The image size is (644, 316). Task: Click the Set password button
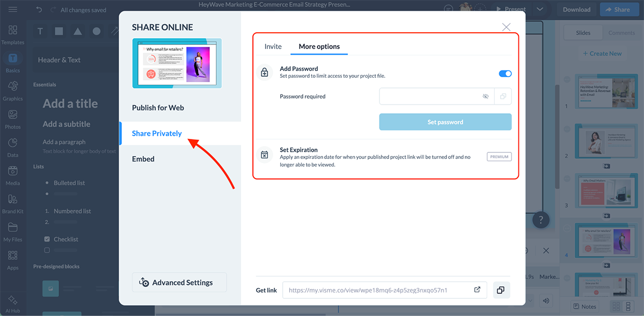point(445,122)
